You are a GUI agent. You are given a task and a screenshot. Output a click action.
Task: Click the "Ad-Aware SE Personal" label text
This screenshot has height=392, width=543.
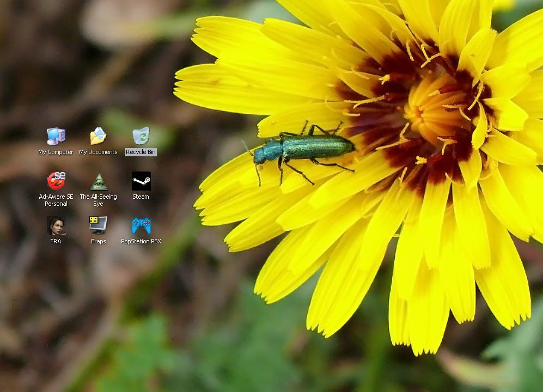(56, 200)
